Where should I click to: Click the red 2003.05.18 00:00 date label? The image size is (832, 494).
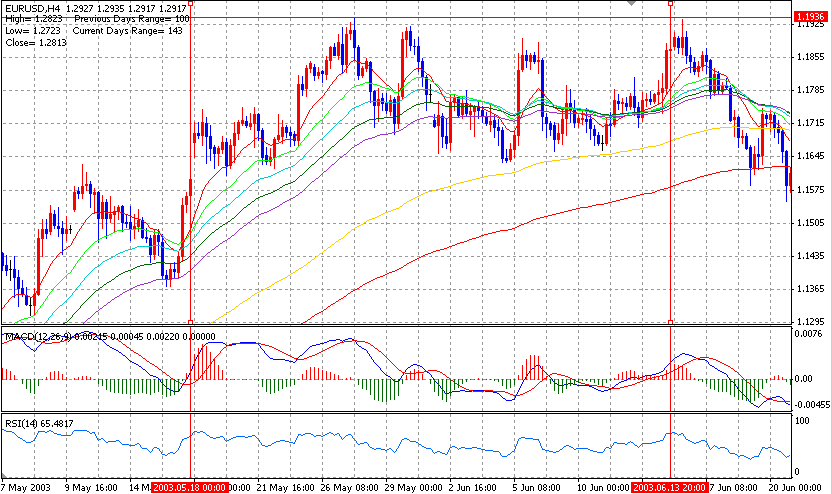190,488
